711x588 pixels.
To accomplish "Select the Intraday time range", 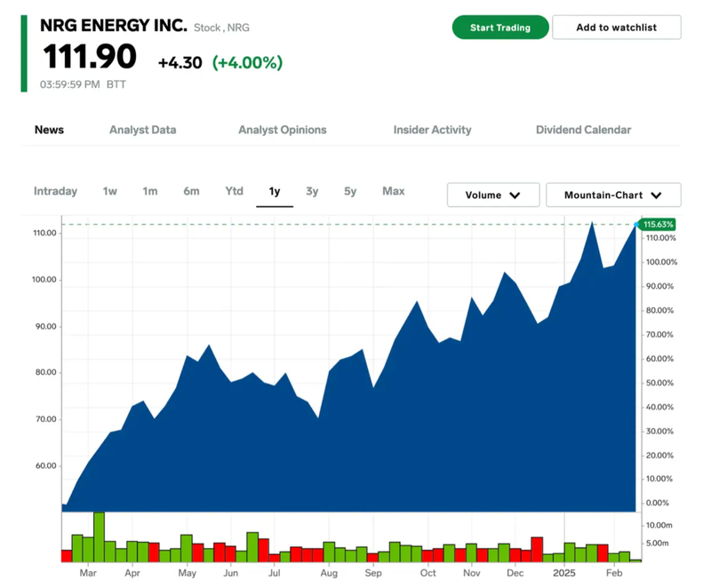I will tap(55, 191).
